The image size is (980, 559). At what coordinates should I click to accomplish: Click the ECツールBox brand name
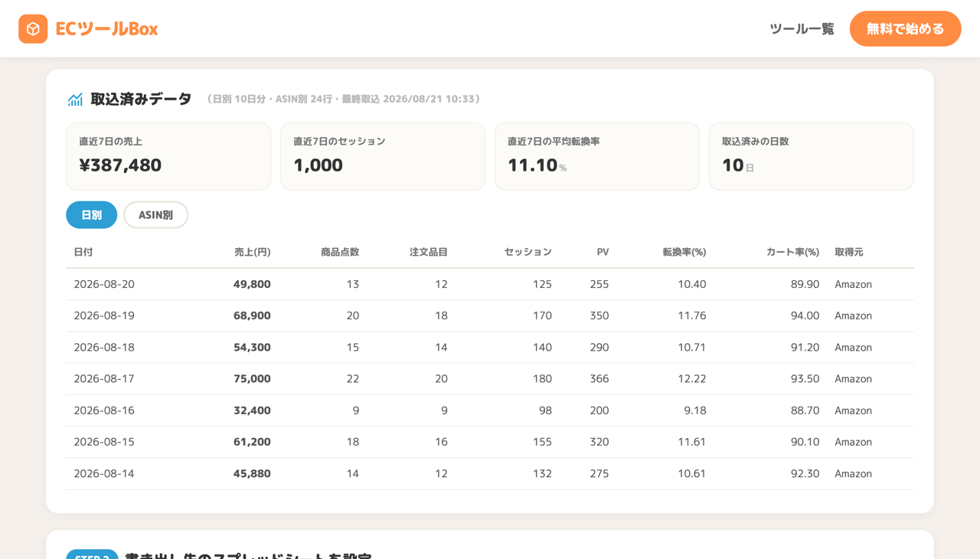pyautogui.click(x=106, y=29)
